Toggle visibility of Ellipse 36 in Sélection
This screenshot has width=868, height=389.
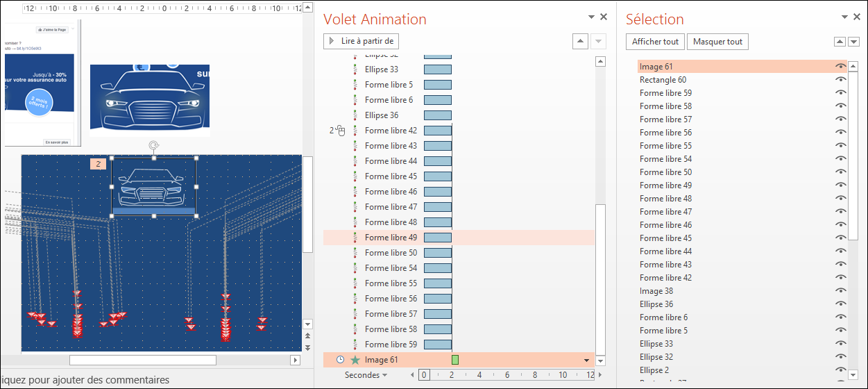[x=840, y=304]
